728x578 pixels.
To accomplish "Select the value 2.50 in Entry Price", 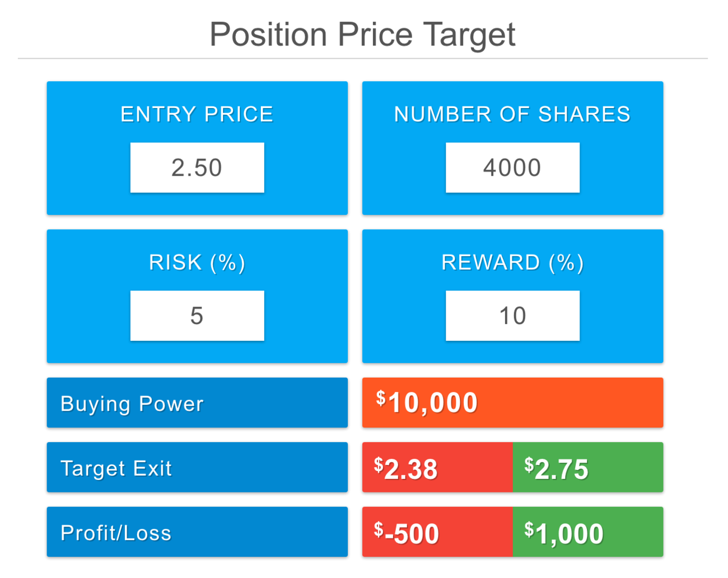I will [197, 167].
